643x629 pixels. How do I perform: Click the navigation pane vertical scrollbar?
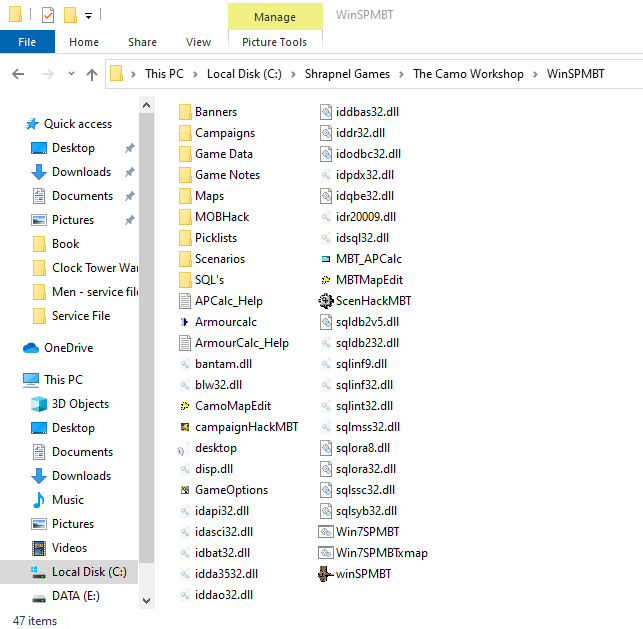pyautogui.click(x=147, y=350)
